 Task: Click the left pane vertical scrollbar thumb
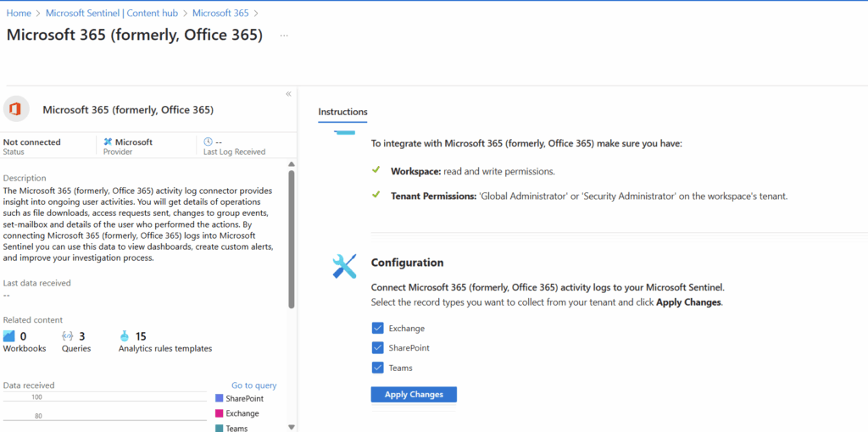click(x=292, y=239)
